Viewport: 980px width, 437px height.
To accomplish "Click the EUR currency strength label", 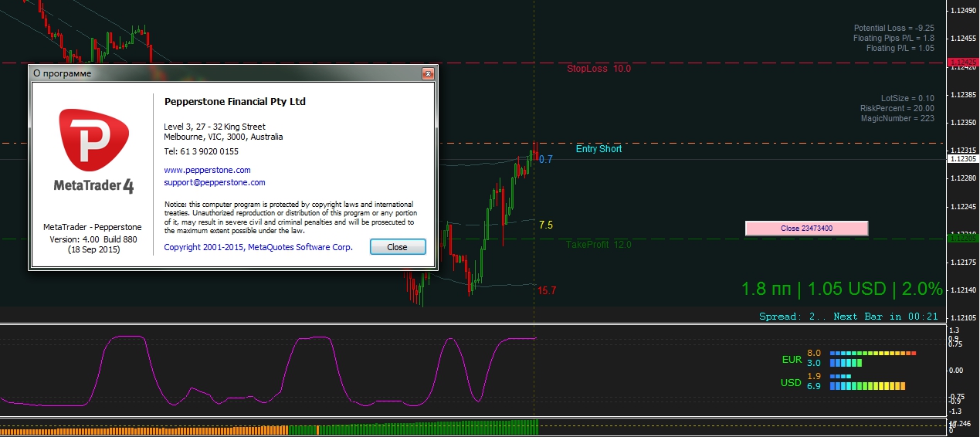I will coord(792,360).
